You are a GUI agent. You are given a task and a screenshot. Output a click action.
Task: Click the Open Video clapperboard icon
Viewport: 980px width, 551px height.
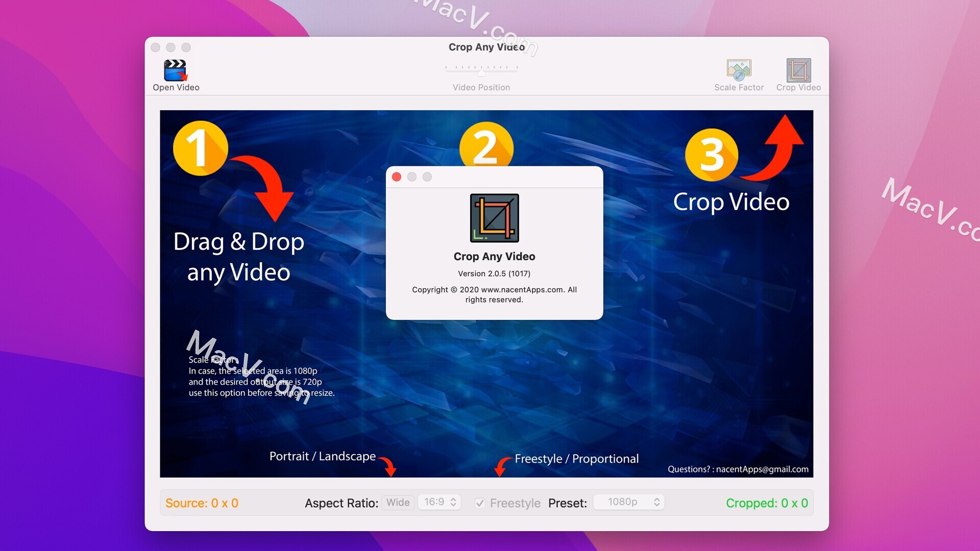pyautogui.click(x=175, y=70)
